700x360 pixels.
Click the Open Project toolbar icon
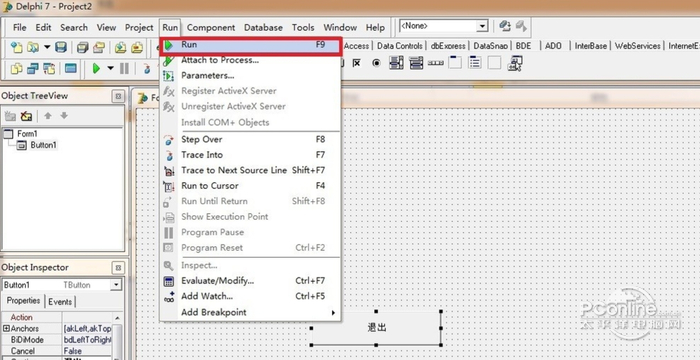(x=98, y=47)
